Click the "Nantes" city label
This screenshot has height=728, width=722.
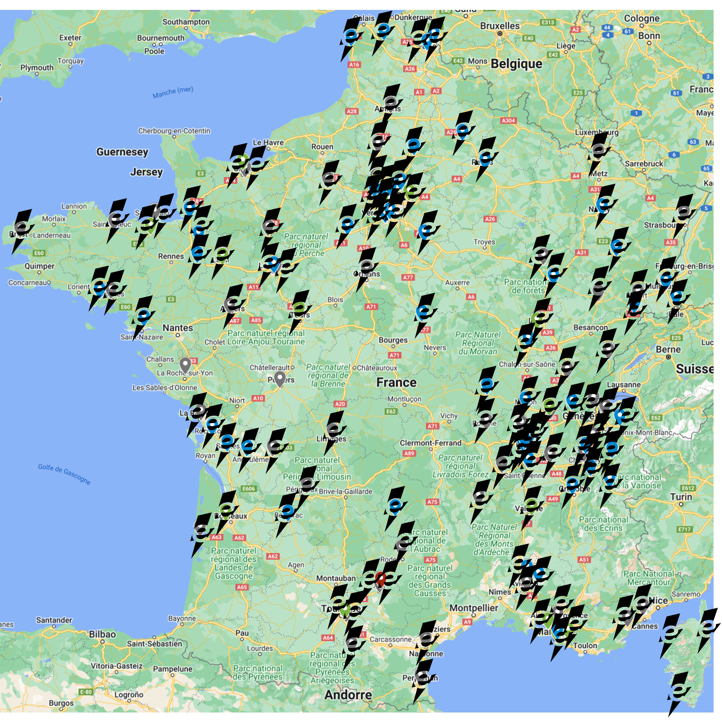178,328
